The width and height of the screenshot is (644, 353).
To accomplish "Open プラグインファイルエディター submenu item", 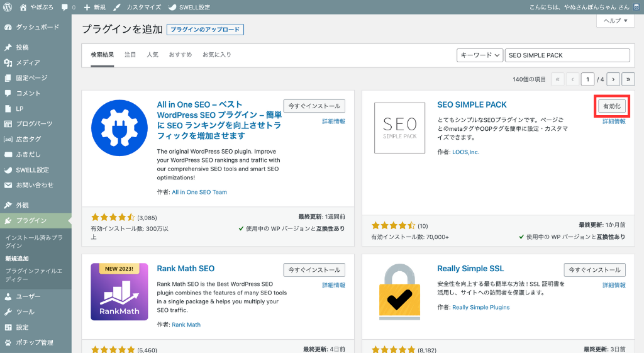I will (x=35, y=275).
